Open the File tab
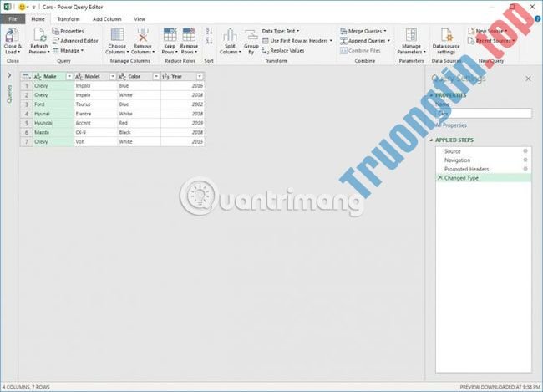Screen dimensions: 543x392 click(x=13, y=19)
